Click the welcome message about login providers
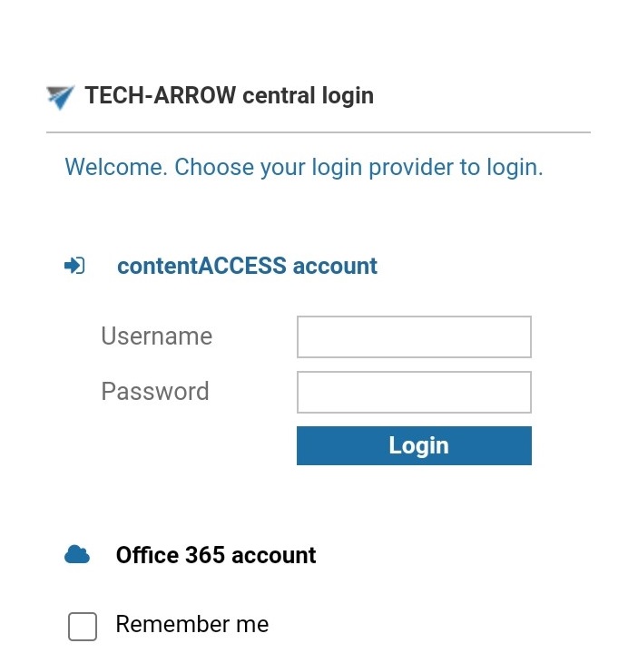The height and width of the screenshot is (672, 628). (x=304, y=168)
